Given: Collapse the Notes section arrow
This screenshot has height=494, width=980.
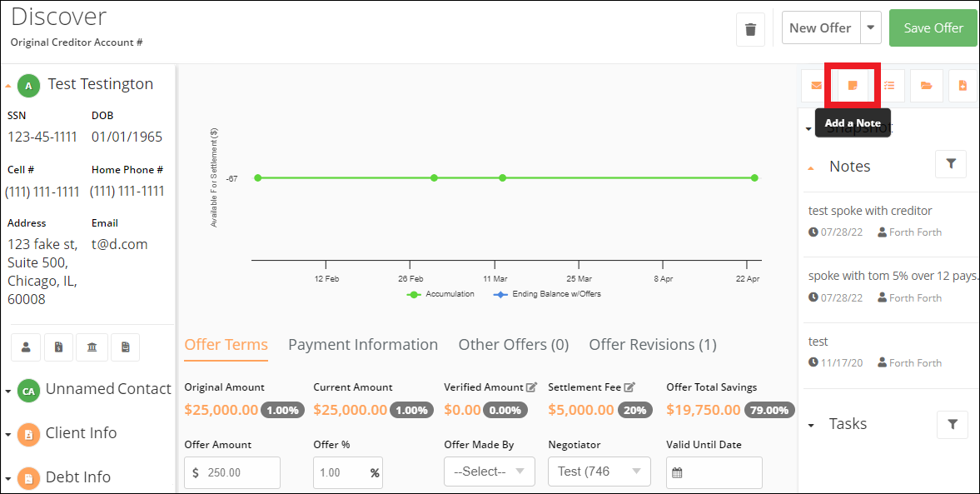Looking at the screenshot, I should click(x=811, y=167).
